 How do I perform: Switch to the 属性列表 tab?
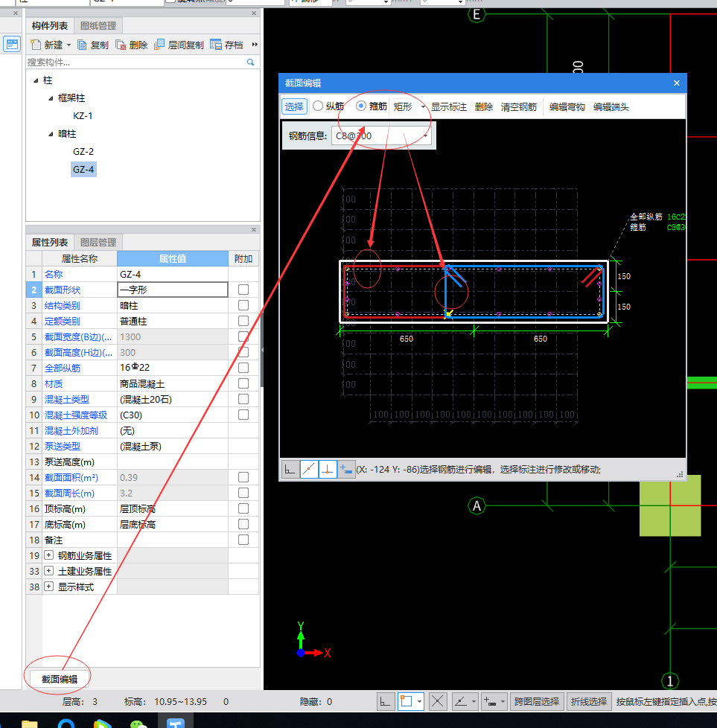pyautogui.click(x=50, y=242)
